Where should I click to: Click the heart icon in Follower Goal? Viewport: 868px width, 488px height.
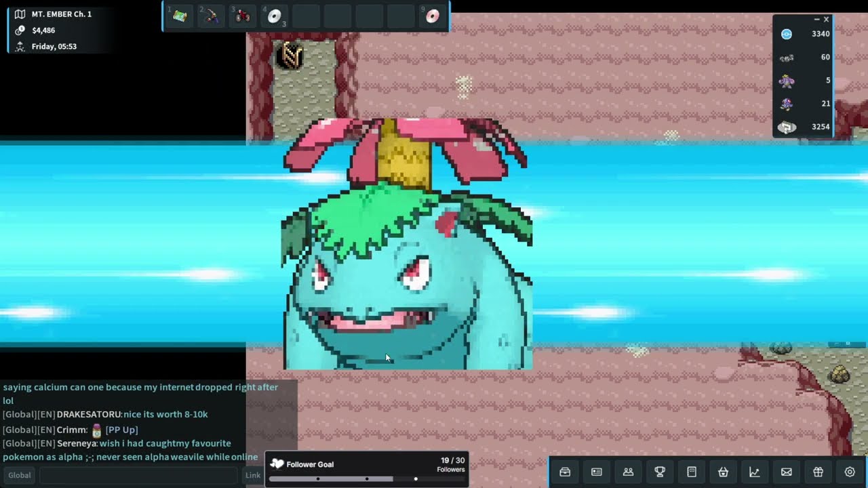pyautogui.click(x=277, y=464)
